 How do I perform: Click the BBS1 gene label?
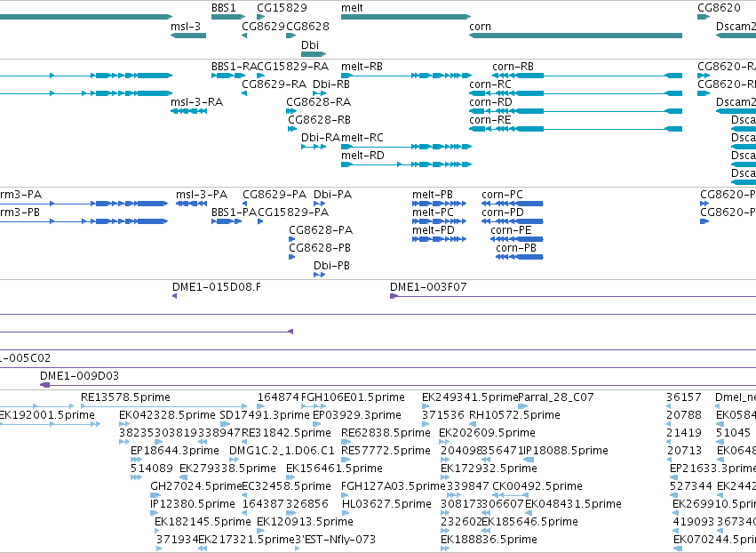point(224,8)
